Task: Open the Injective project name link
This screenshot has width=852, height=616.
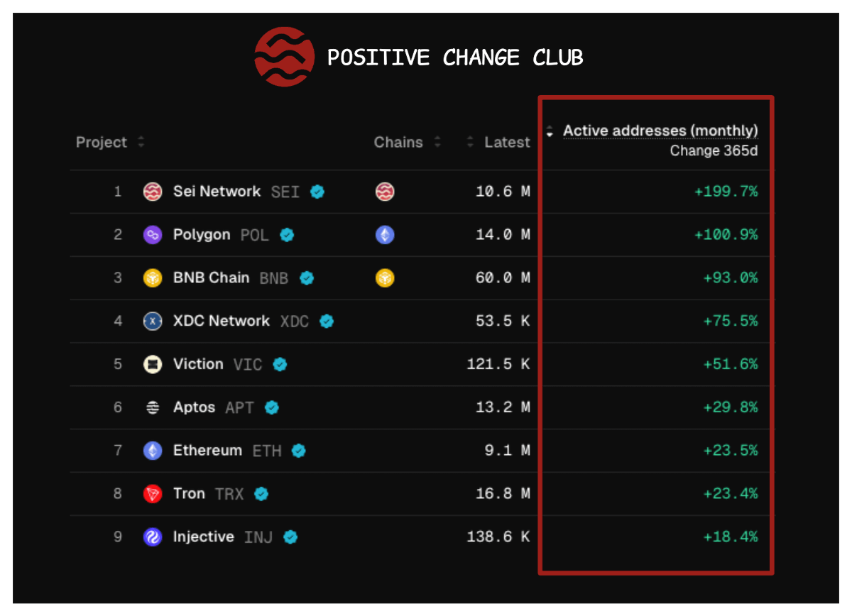Action: (x=203, y=537)
